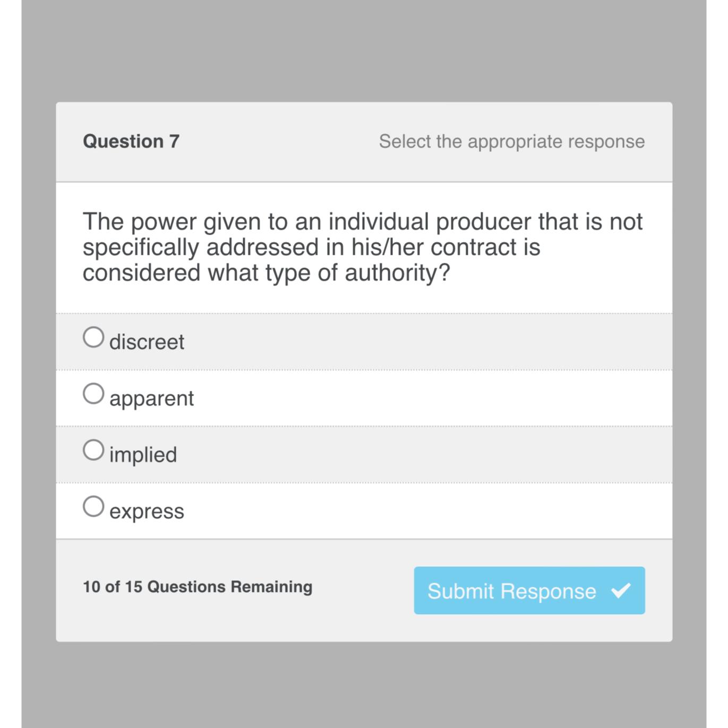Submit your response to Question 7
Screen dimensions: 728x728
[529, 590]
